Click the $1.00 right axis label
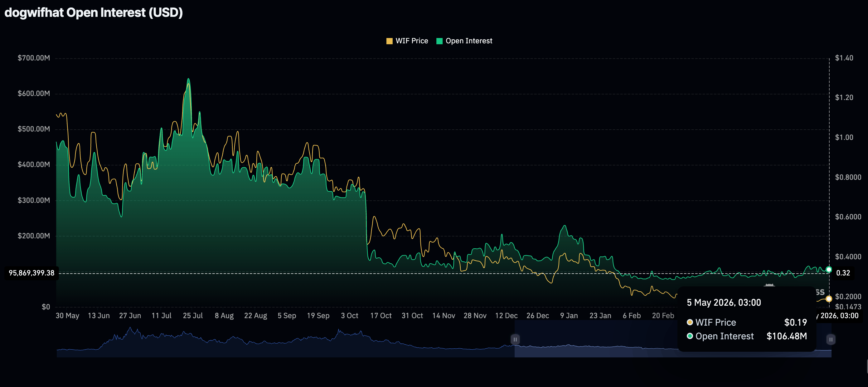This screenshot has width=868, height=387. point(844,137)
